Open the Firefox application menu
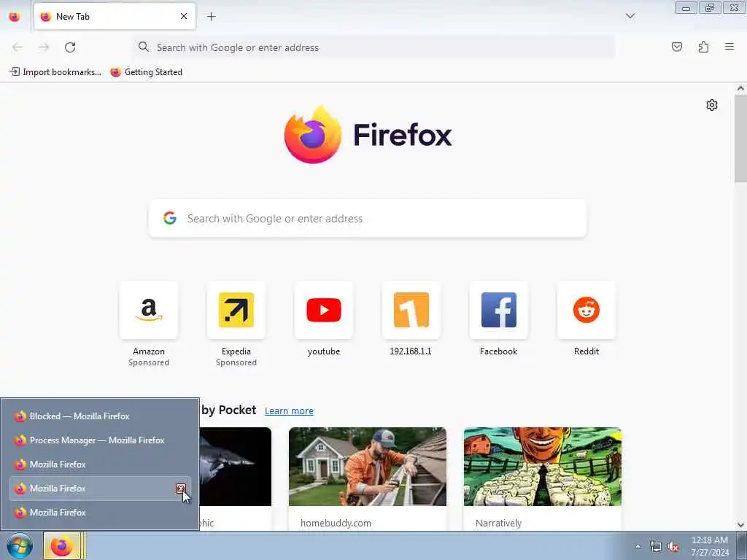 point(729,47)
